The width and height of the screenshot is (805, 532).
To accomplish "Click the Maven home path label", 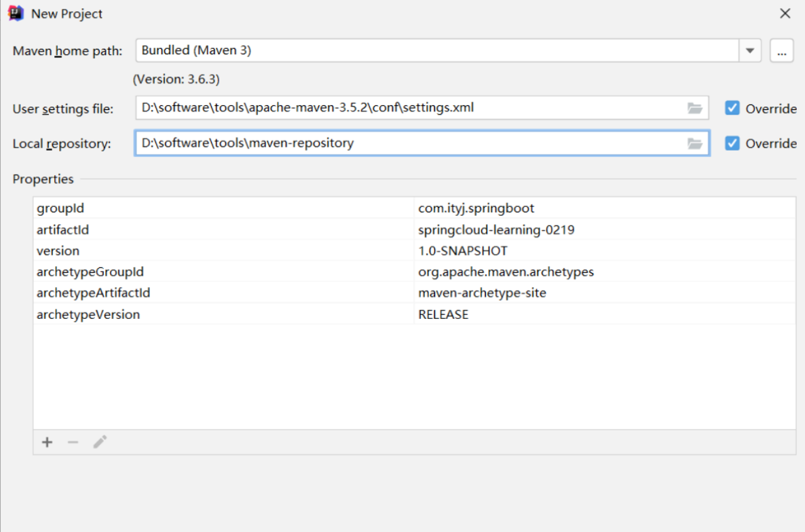I will click(x=68, y=51).
